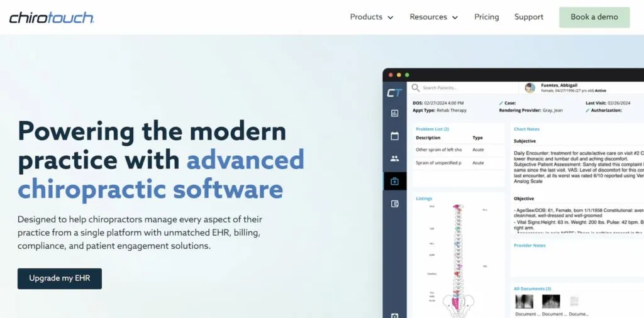Expand the Products dropdown menu
The height and width of the screenshot is (318, 644).
tap(372, 17)
